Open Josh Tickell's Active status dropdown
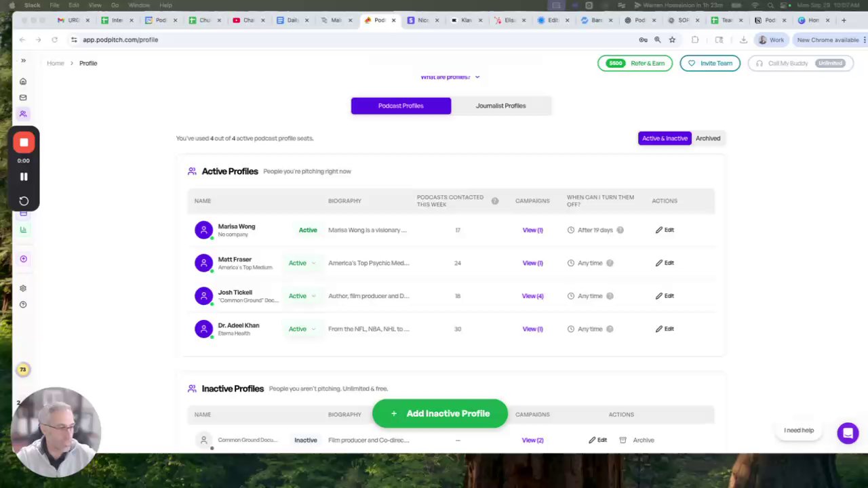Screen dimensions: 868x488 (x=302, y=296)
